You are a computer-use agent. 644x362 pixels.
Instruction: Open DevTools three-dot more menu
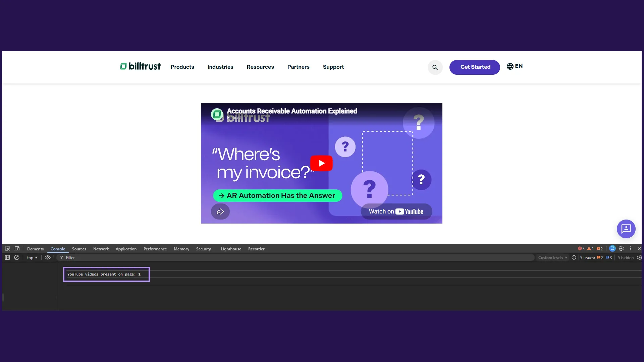631,248
